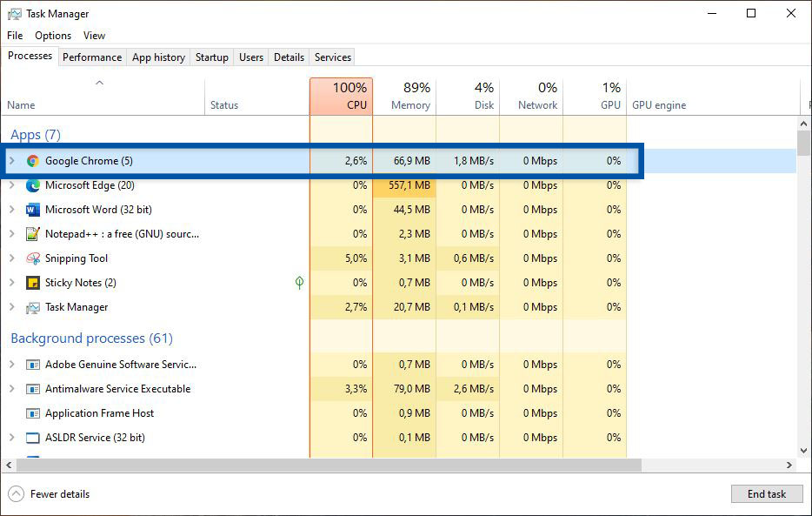Open the Options menu
Image resolution: width=812 pixels, height=516 pixels.
[x=52, y=36]
